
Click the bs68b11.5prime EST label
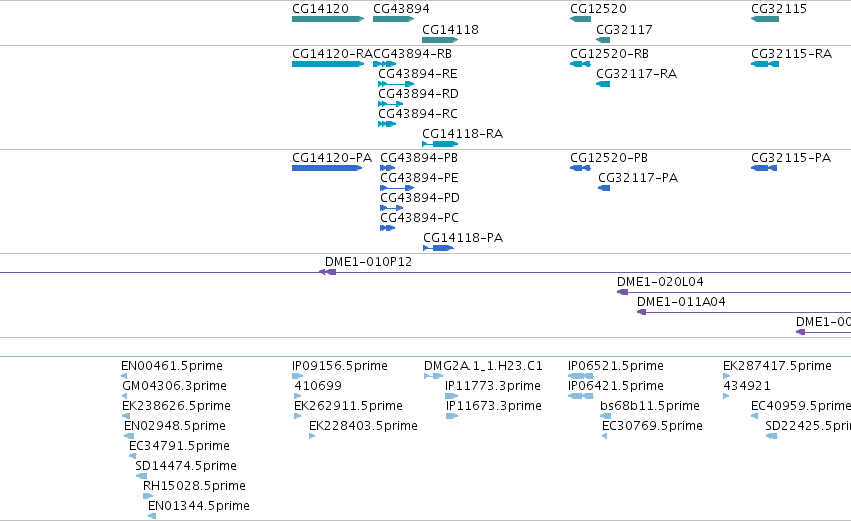[650, 406]
